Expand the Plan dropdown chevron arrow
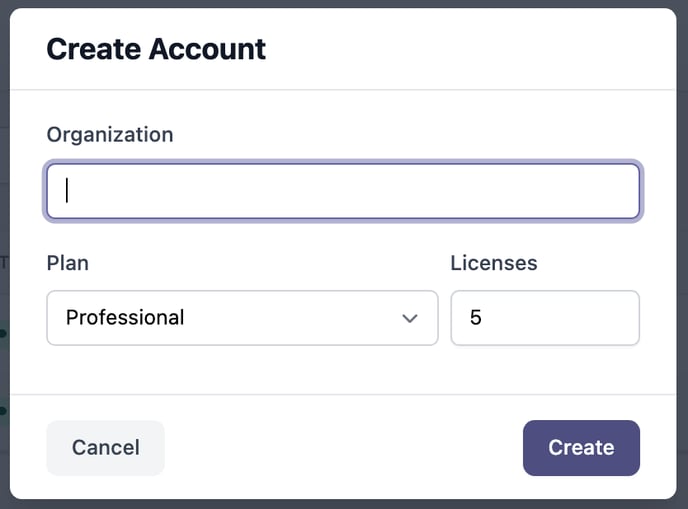 pos(410,318)
